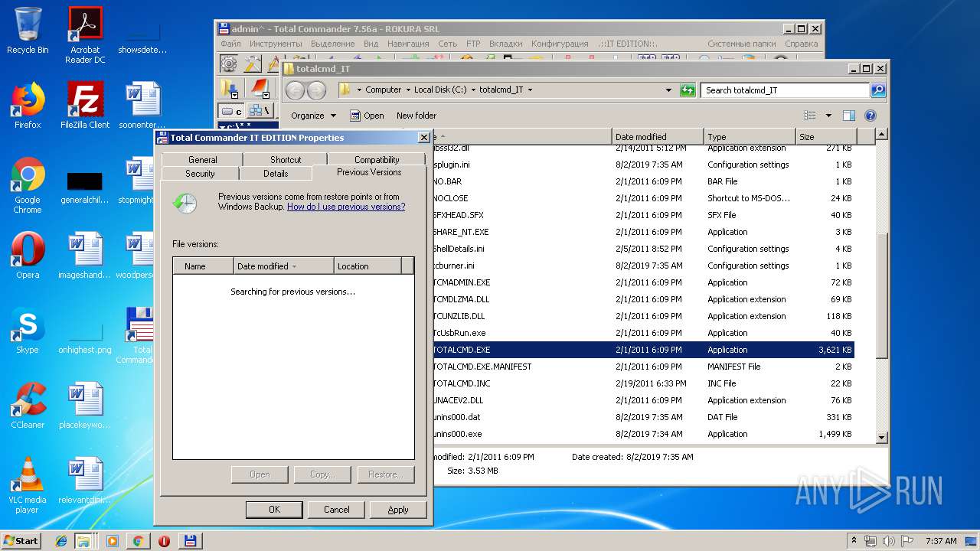The image size is (980, 551).
Task: Sort file list by Type column header
Action: coord(750,137)
